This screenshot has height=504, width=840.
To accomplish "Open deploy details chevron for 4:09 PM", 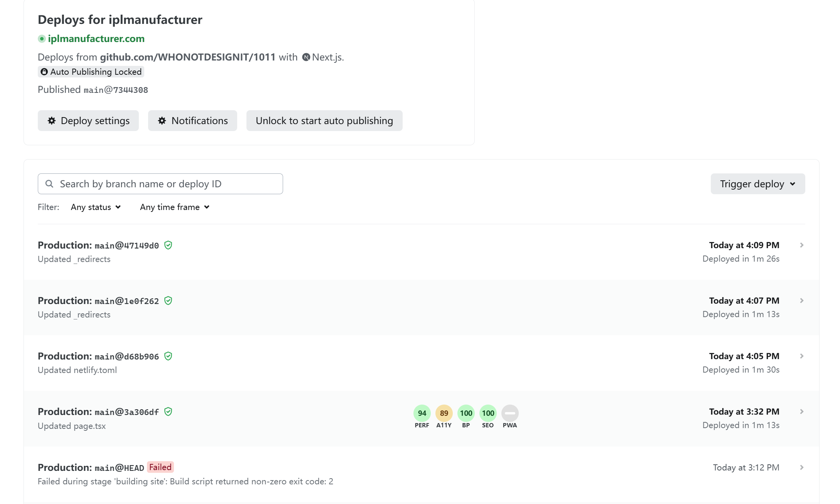I will [802, 245].
